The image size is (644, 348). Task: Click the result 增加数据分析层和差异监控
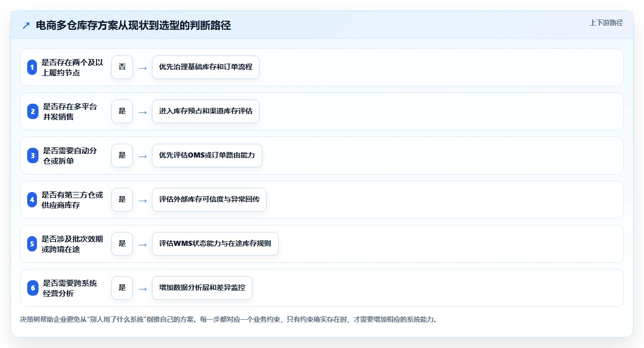coord(202,288)
